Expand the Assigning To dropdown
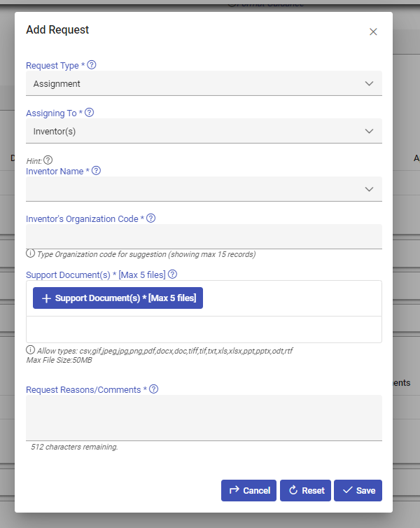The width and height of the screenshot is (420, 528). click(204, 131)
